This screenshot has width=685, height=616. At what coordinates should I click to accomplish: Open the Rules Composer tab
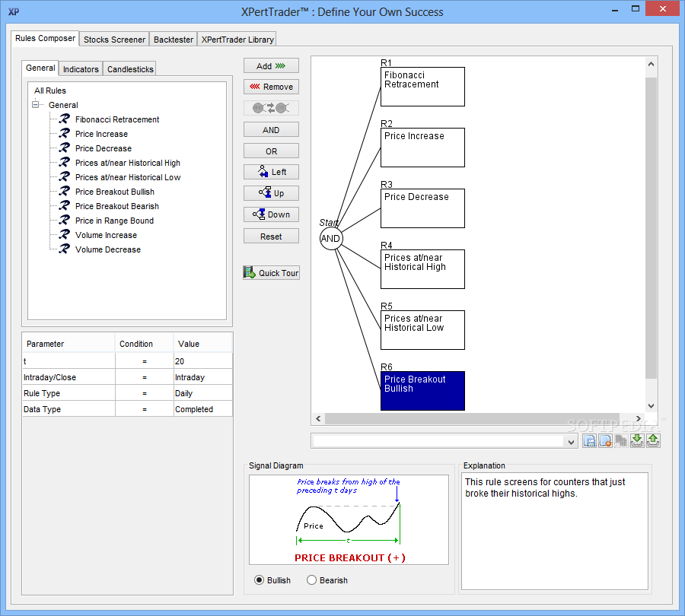tap(45, 39)
